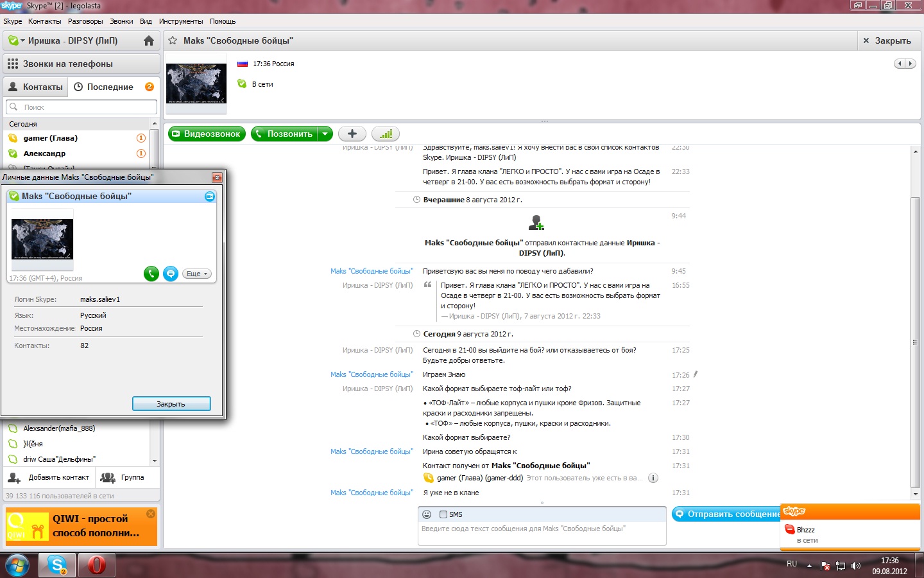Click the edited pencil icon near 17:26 message
Viewport: 924px width, 578px height.
coord(696,374)
